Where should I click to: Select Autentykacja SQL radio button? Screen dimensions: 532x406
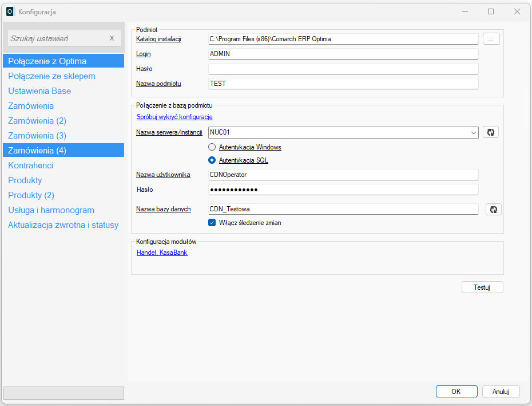pyautogui.click(x=212, y=160)
